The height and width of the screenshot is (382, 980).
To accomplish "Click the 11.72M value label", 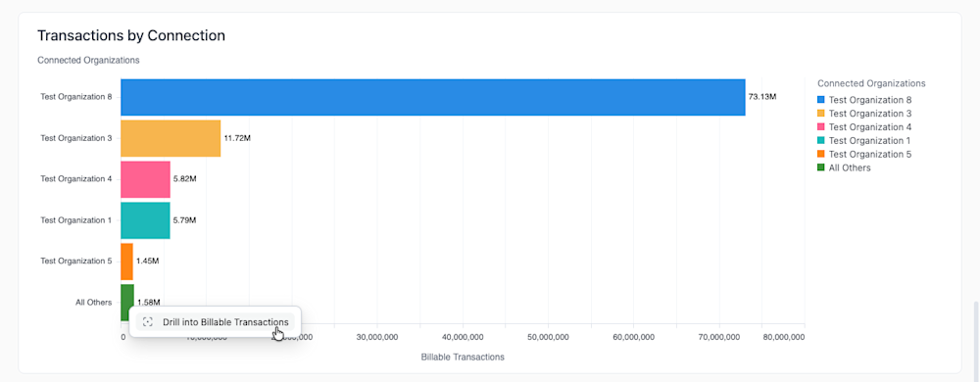I will (237, 138).
